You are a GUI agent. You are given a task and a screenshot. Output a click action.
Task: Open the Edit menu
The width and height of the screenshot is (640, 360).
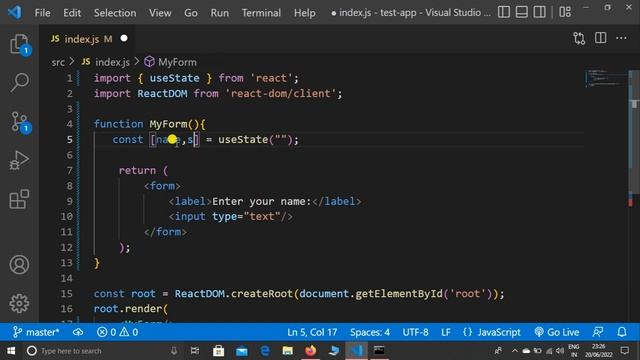[x=72, y=13]
